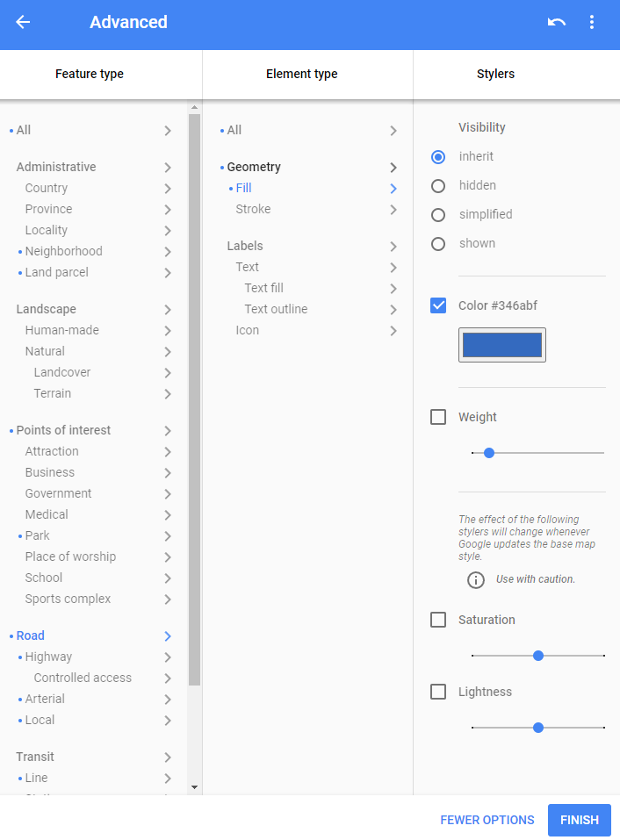The height and width of the screenshot is (840, 620).
Task: Select the simplified visibility option
Action: point(438,214)
